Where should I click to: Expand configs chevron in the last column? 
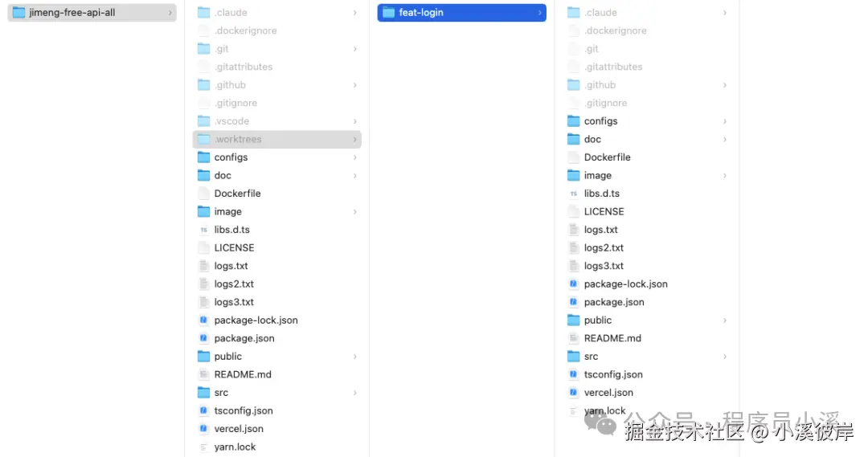(x=725, y=121)
